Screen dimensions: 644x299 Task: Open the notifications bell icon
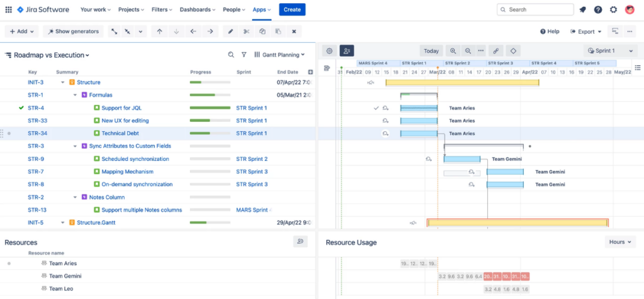point(582,9)
